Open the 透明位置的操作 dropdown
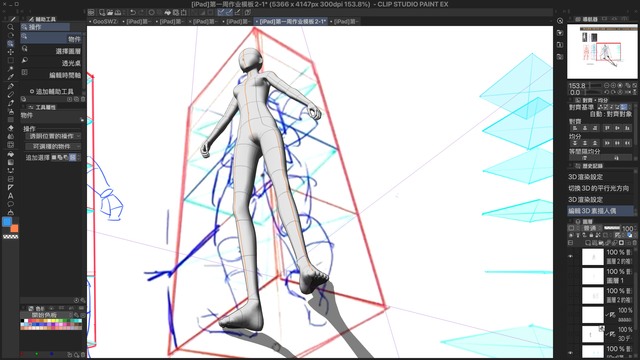This screenshot has height=360, width=640. click(53, 136)
